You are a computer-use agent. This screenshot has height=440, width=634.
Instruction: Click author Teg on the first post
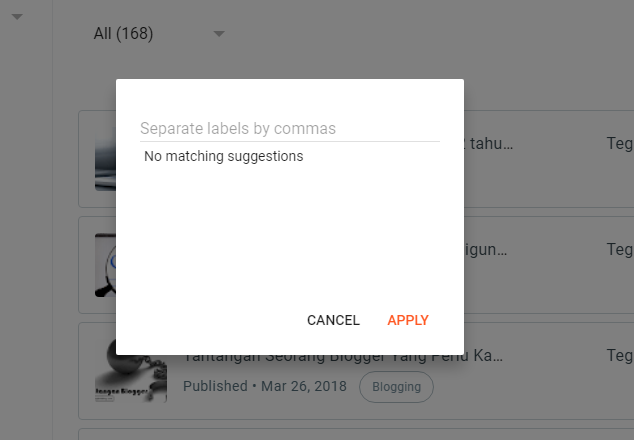620,143
